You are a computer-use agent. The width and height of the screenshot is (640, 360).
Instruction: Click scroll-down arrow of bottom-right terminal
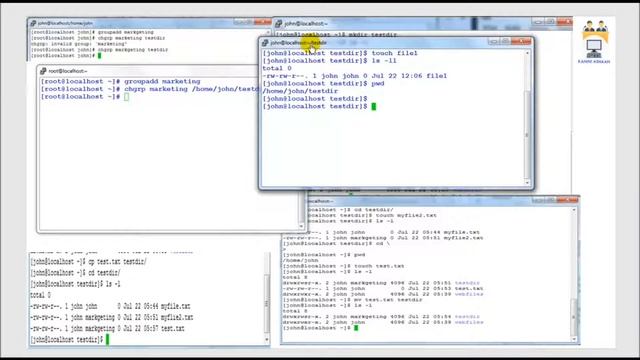(x=574, y=339)
